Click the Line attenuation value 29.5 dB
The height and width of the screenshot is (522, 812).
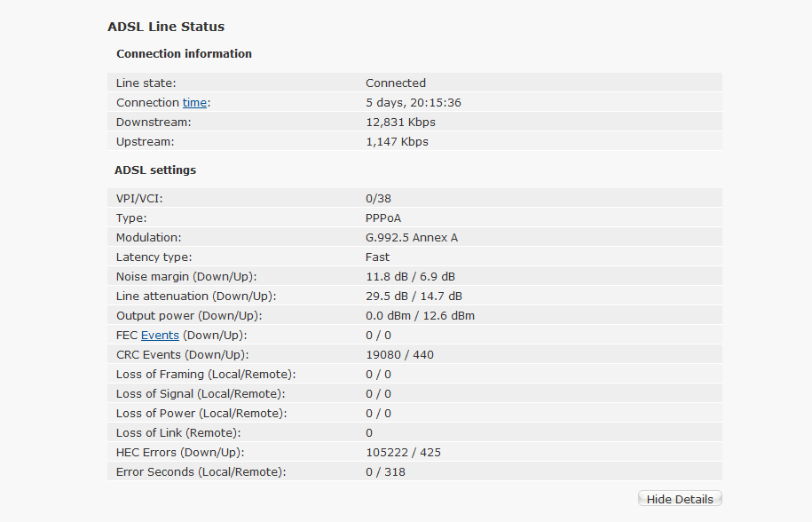[x=387, y=297]
